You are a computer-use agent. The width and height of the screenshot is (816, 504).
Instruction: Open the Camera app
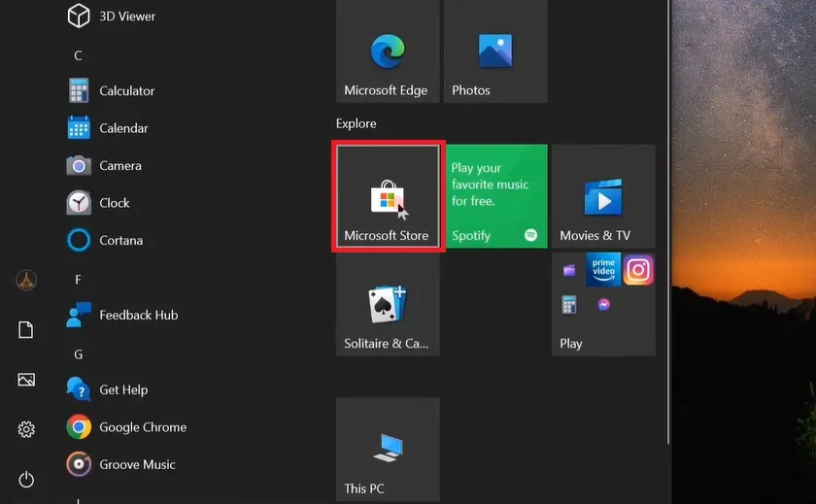[104, 166]
